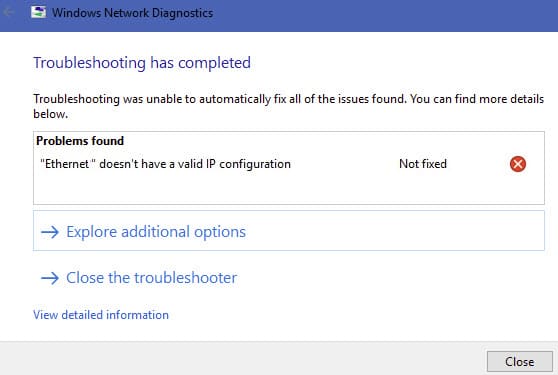
Task: Click the Windows Network Diagnostics title text
Action: [x=132, y=13]
